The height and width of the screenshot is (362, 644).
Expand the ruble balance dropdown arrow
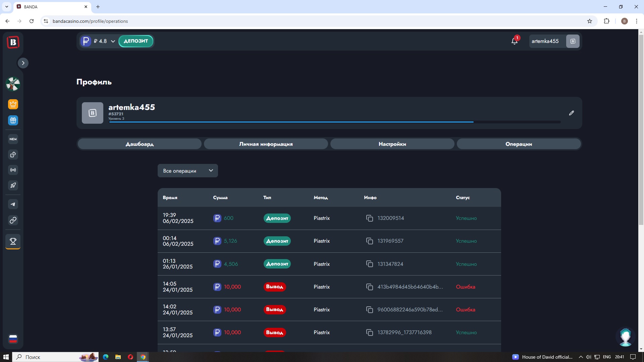coord(113,41)
